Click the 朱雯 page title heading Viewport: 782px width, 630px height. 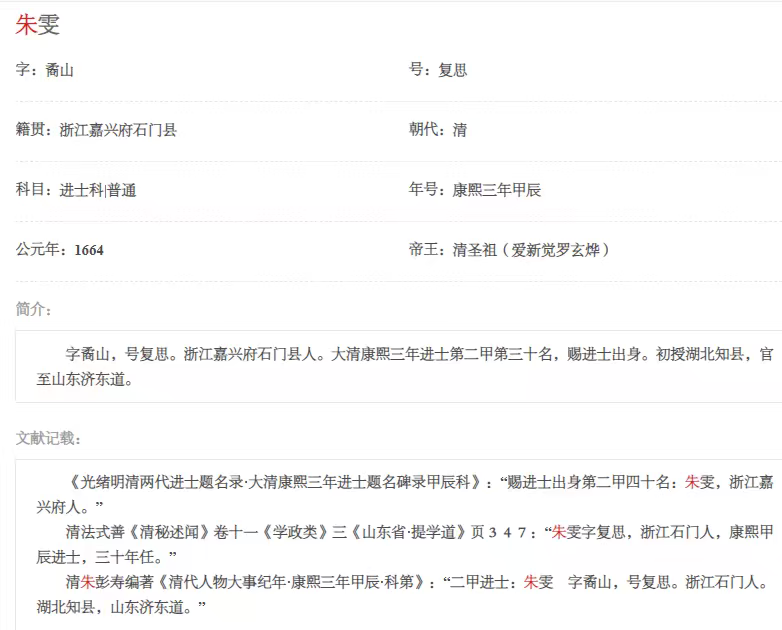coord(38,27)
